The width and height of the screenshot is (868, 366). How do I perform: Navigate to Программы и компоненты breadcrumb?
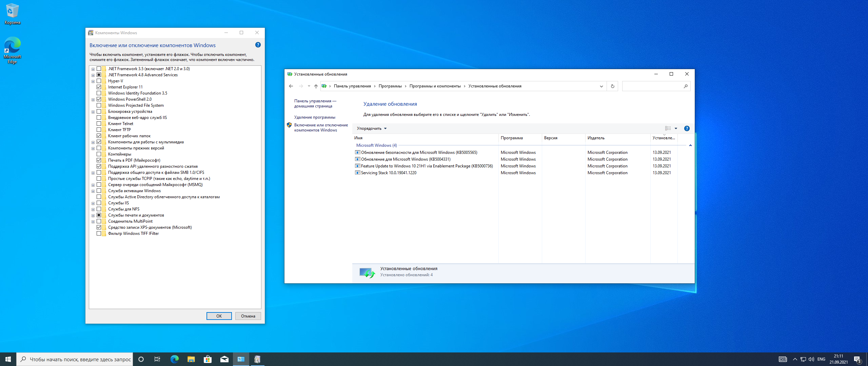[x=435, y=86]
